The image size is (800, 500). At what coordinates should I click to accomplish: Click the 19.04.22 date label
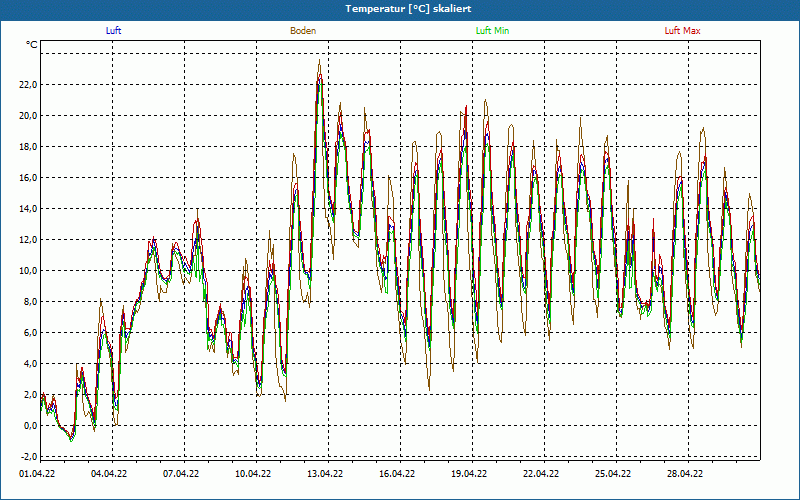pyautogui.click(x=468, y=473)
